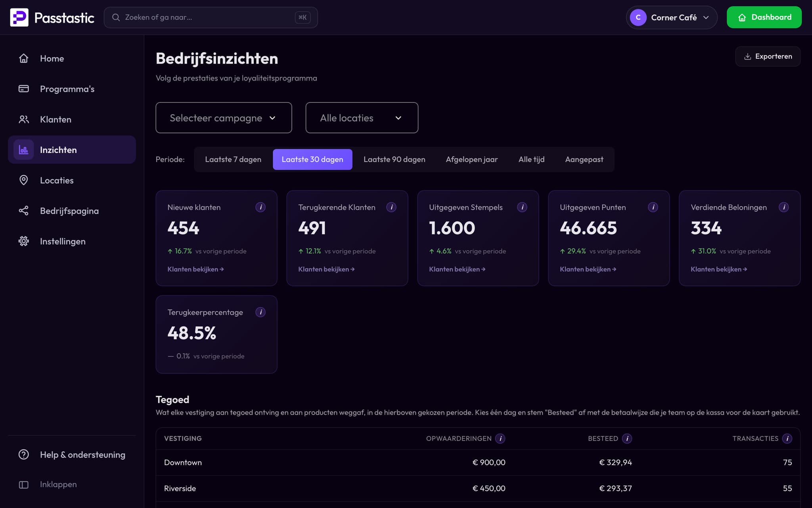
Task: Click the Passtastic logo icon
Action: point(19,17)
